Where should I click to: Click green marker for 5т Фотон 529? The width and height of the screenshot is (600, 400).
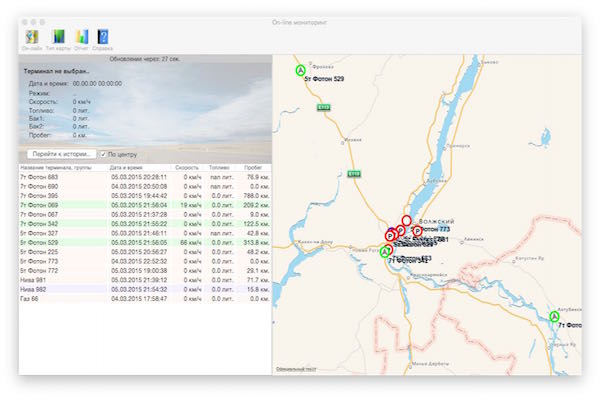tap(299, 71)
